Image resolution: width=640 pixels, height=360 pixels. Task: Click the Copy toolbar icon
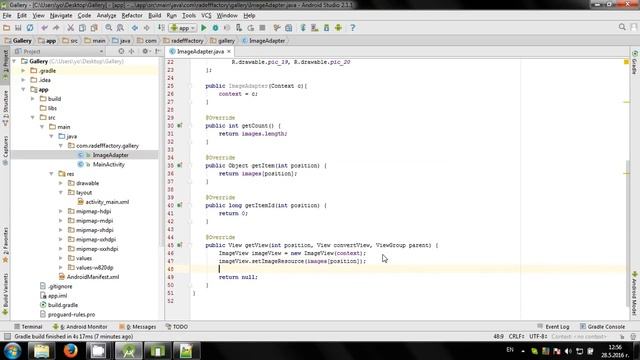click(x=82, y=28)
